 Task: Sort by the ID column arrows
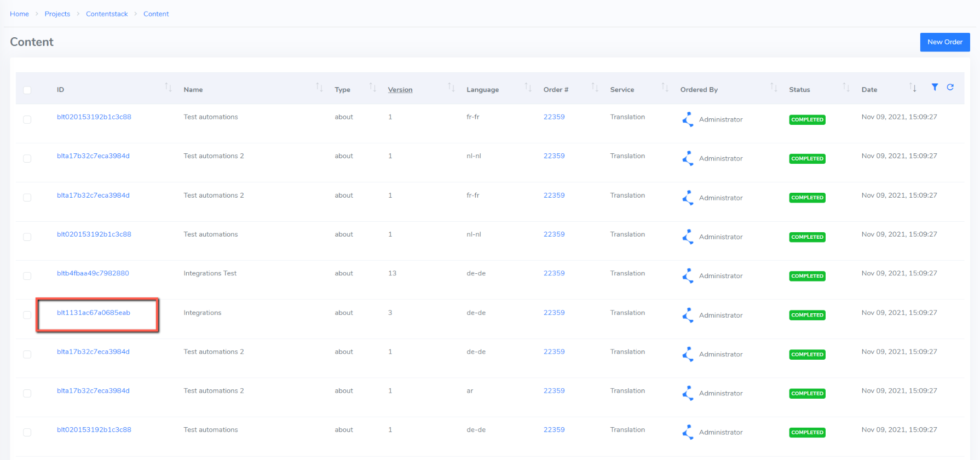coord(168,87)
